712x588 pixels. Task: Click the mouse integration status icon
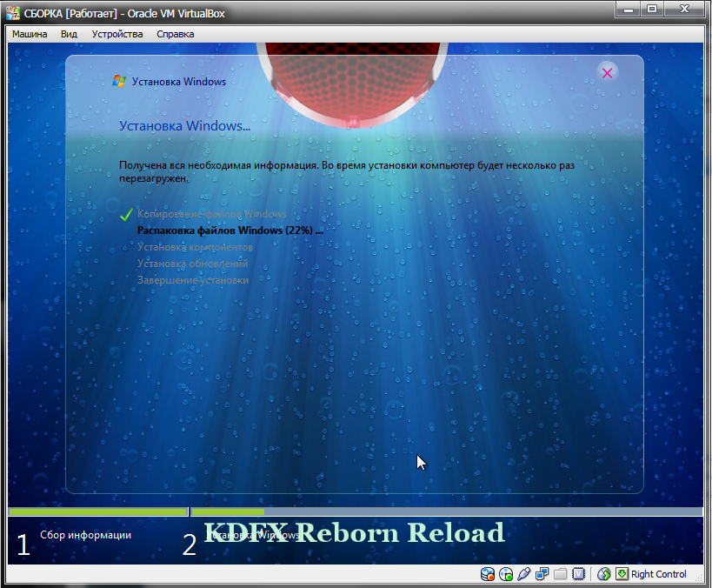click(x=604, y=574)
